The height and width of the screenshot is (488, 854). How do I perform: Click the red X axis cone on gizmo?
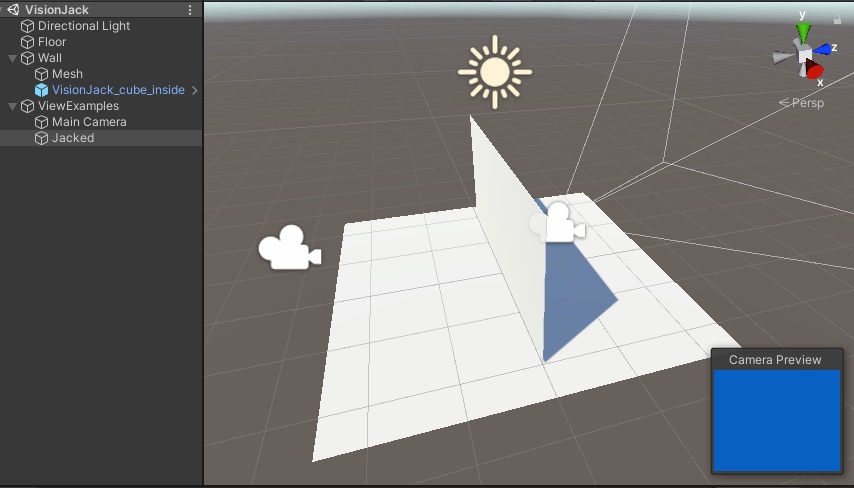pos(815,69)
